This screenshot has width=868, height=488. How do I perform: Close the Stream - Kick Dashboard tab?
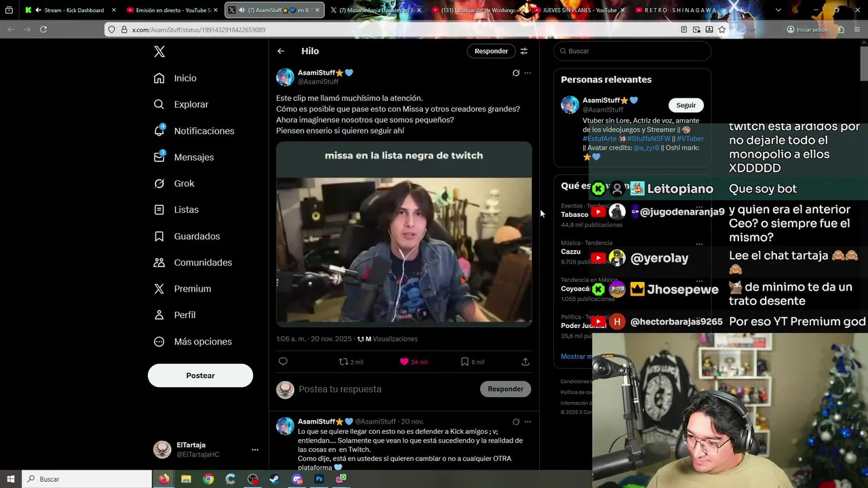pos(113,10)
